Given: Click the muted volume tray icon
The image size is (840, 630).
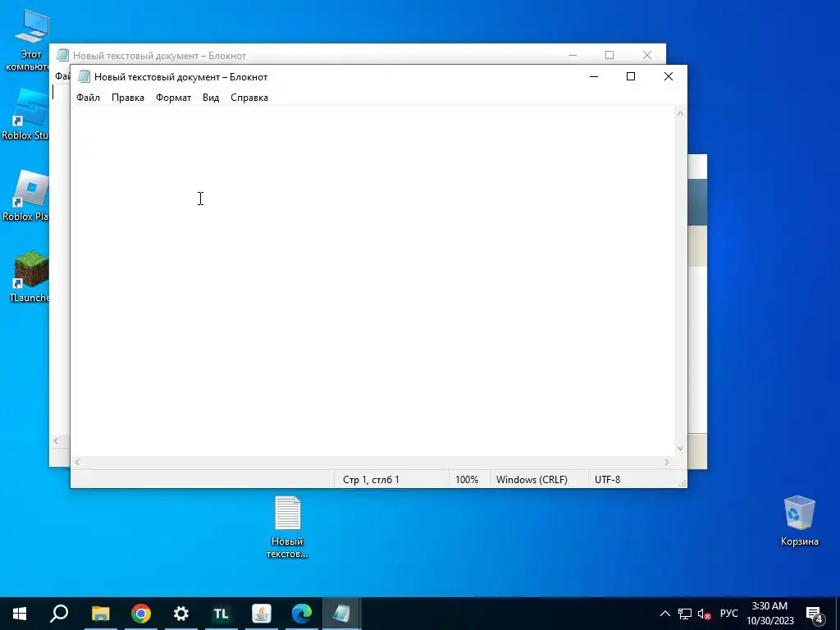Looking at the screenshot, I should pyautogui.click(x=704, y=614).
